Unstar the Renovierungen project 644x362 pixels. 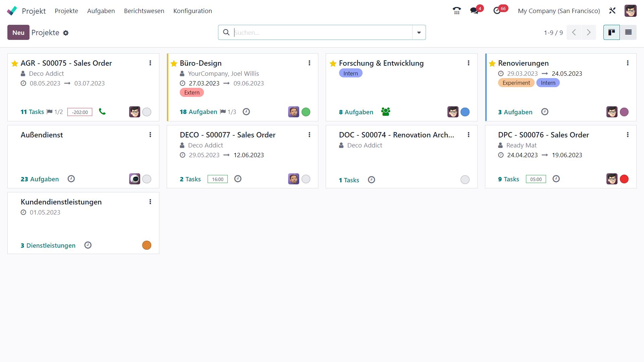click(x=492, y=63)
